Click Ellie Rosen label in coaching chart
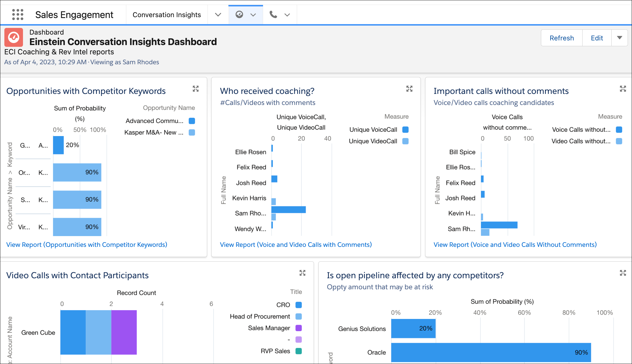 tap(251, 152)
